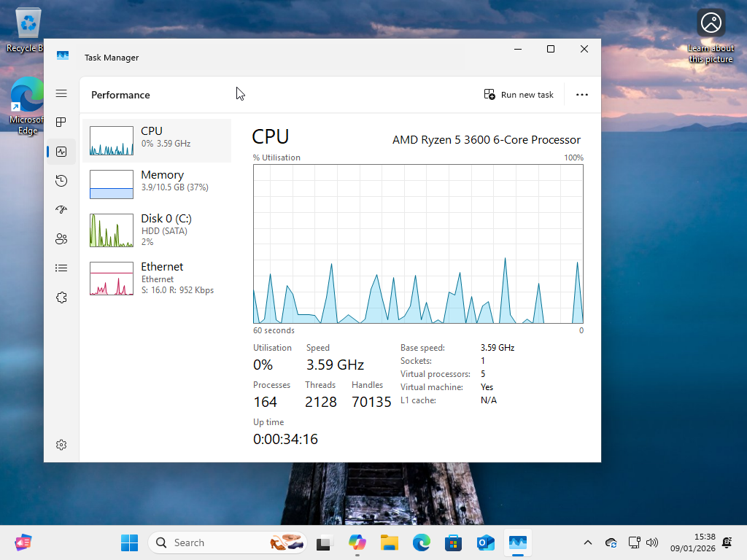Screen dimensions: 747x560
Task: Click the Threads count 2128
Action: (321, 402)
